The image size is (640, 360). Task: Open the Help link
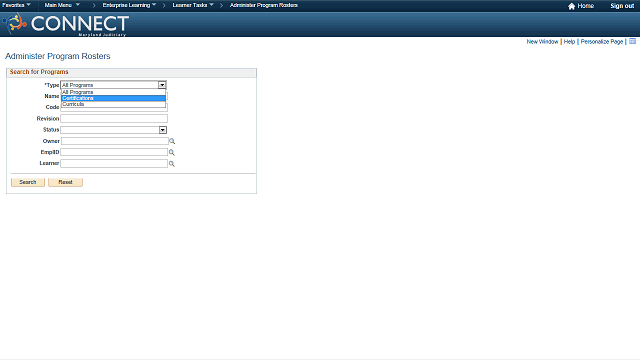coord(569,42)
